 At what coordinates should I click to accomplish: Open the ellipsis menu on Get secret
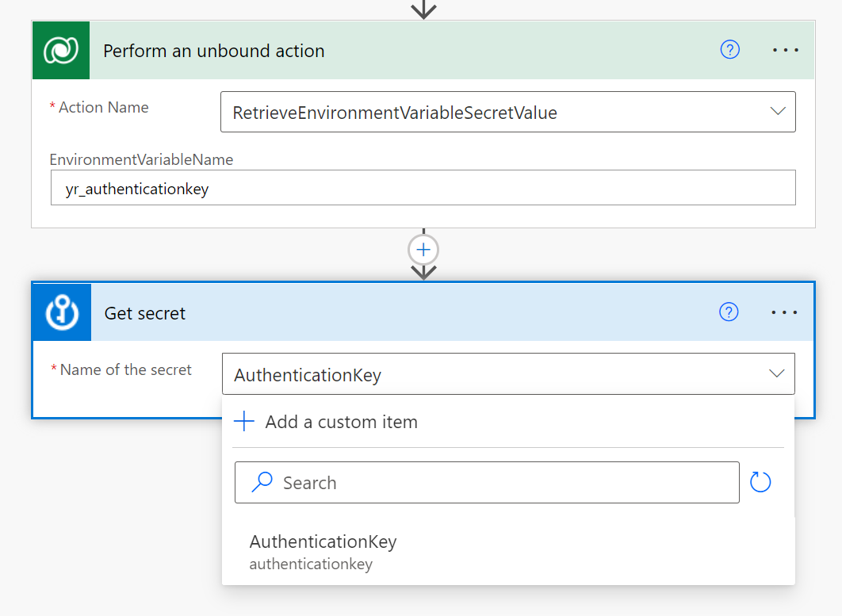point(783,312)
